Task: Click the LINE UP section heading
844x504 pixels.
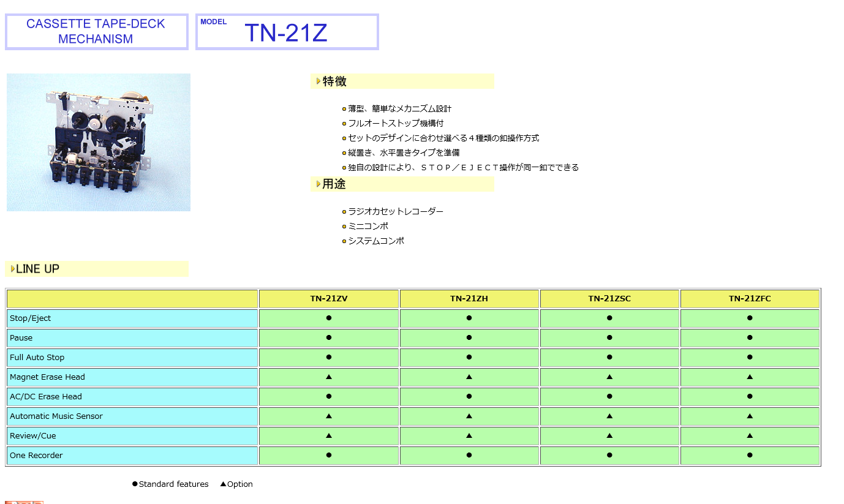Action: pyautogui.click(x=97, y=269)
